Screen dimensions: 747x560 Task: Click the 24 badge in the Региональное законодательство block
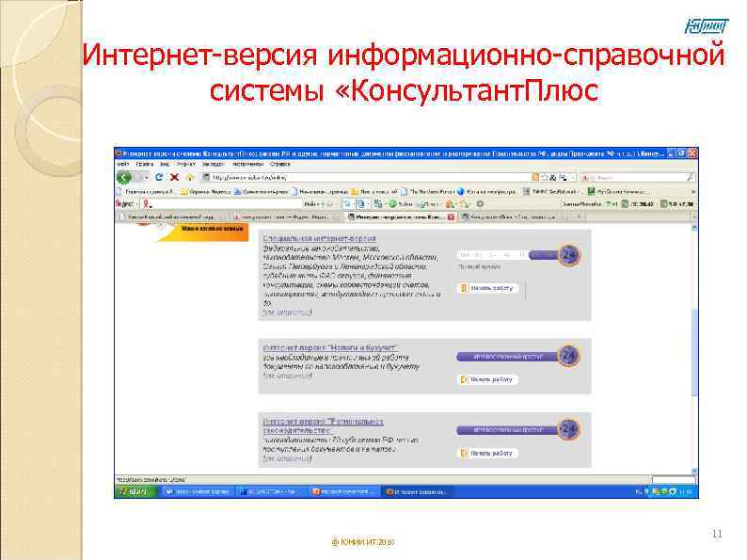pos(569,429)
